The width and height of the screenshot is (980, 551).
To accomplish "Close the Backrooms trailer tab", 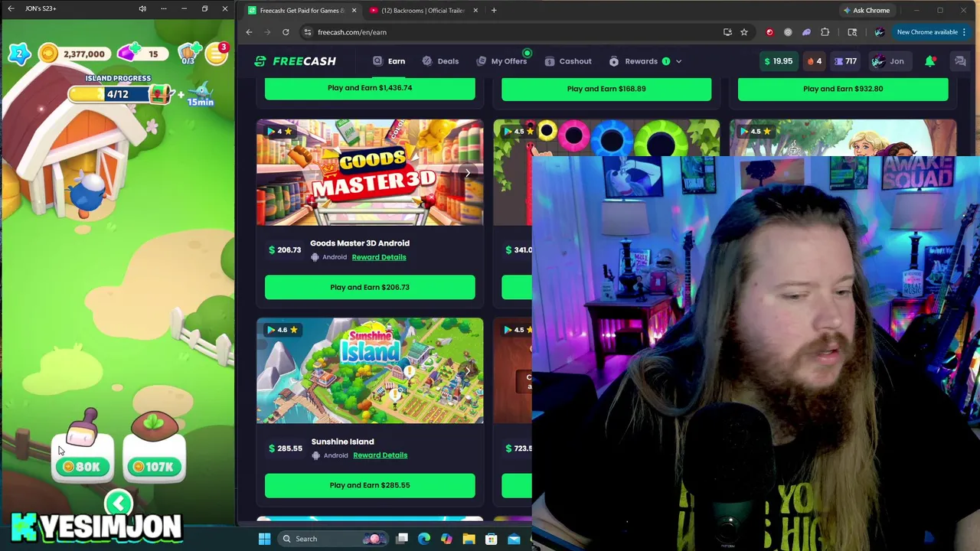I will pos(475,11).
